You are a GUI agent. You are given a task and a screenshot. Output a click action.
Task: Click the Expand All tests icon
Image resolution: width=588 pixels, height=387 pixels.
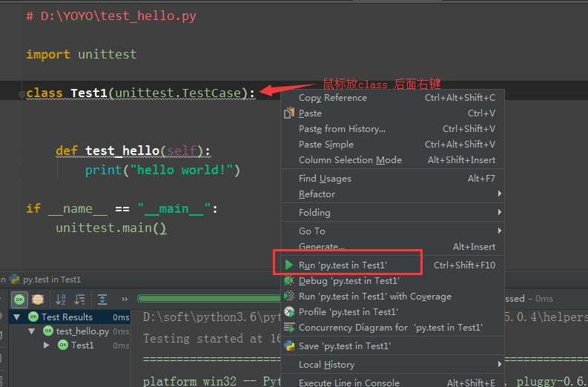102,299
